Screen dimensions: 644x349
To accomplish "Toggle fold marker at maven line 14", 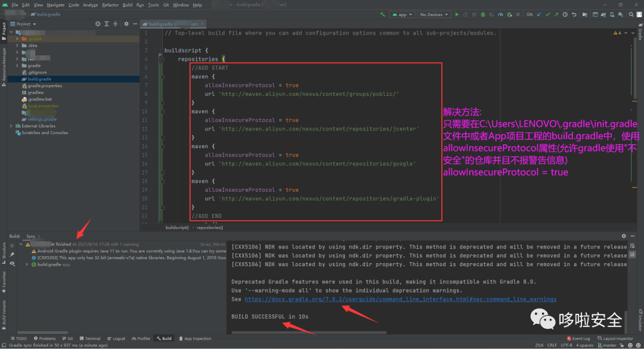I will (162, 147).
